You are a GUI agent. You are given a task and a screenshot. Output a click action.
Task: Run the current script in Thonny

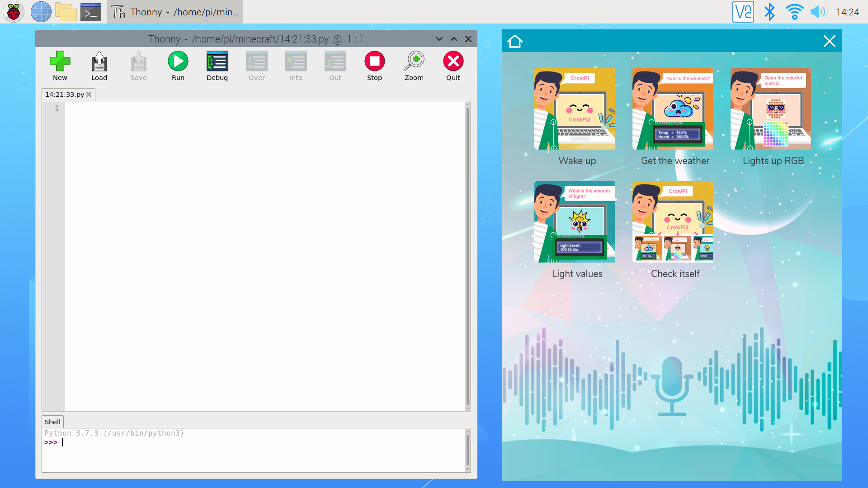coord(178,66)
